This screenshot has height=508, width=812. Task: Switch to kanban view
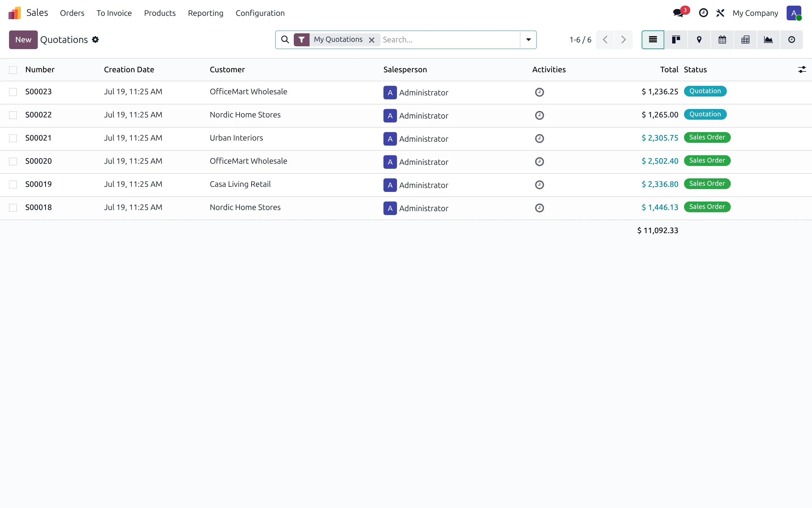(x=676, y=40)
